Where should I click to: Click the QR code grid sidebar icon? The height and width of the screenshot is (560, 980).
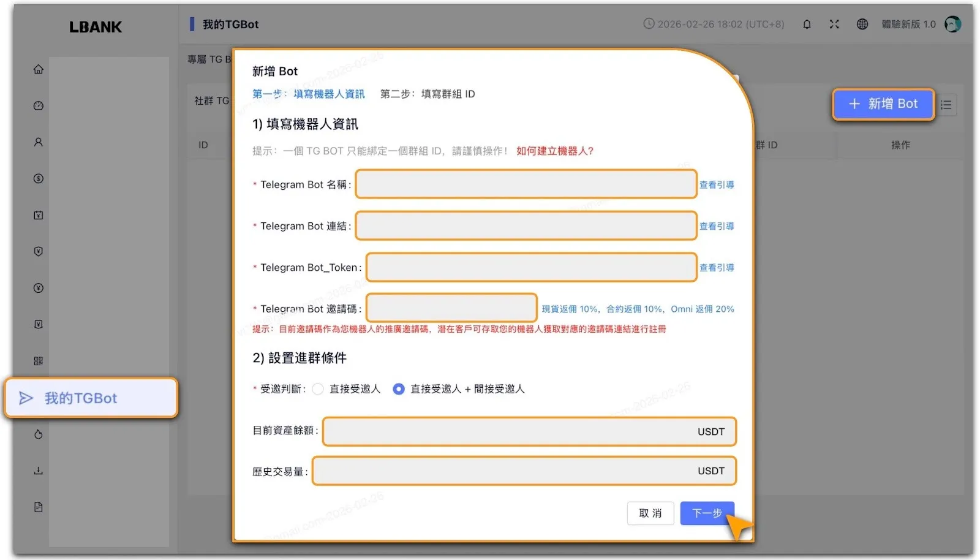click(x=39, y=361)
